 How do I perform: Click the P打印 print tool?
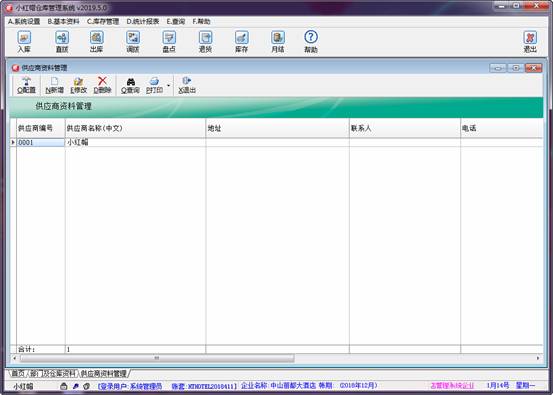154,85
